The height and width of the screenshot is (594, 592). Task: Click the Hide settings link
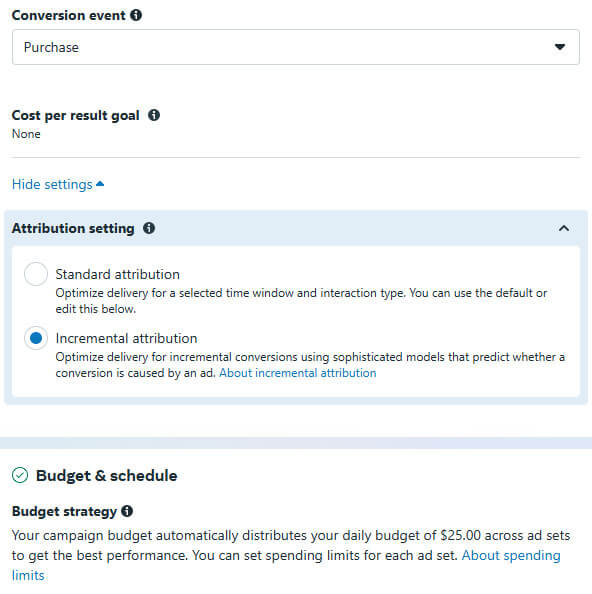click(x=52, y=184)
